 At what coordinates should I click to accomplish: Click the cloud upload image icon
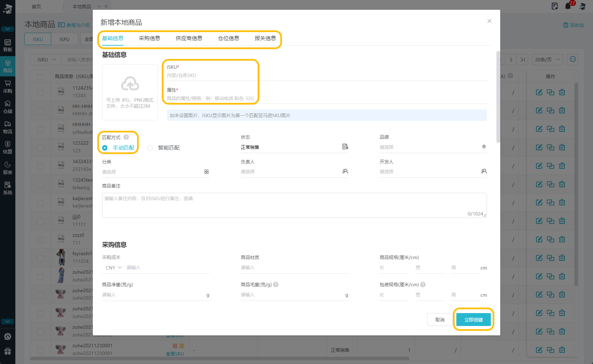tap(130, 84)
